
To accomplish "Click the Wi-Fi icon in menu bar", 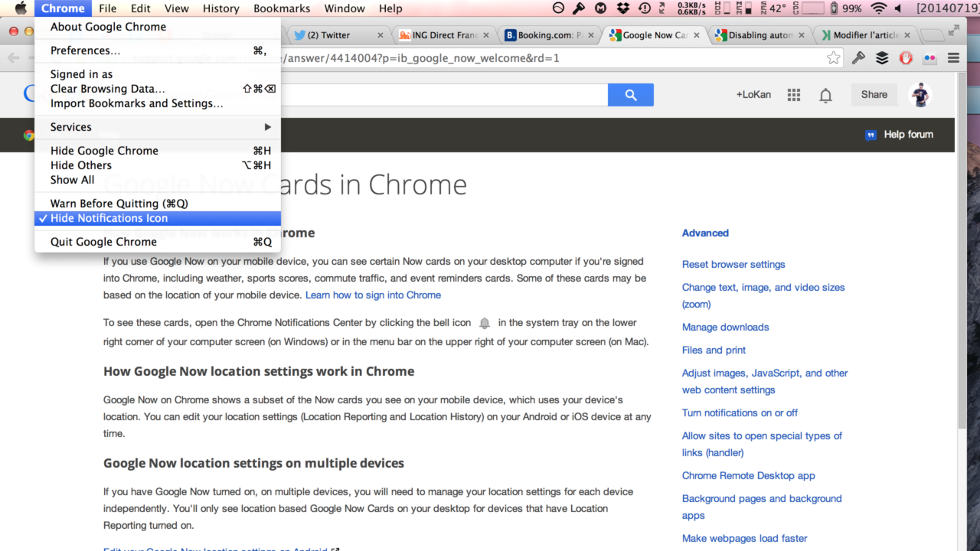I will click(878, 8).
